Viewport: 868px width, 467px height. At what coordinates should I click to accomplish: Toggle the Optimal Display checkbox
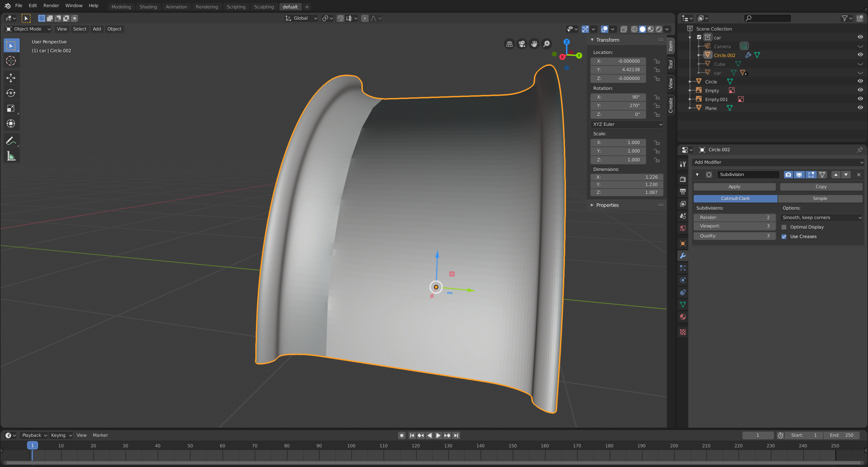[x=784, y=227]
